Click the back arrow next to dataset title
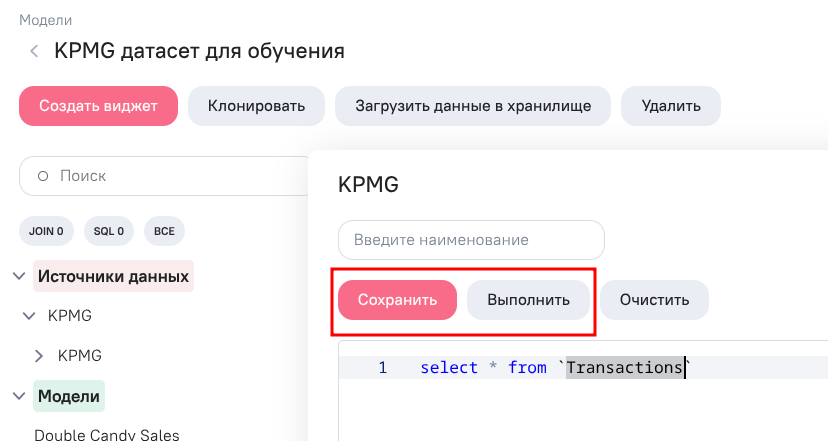This screenshot has height=441, width=828. click(34, 51)
